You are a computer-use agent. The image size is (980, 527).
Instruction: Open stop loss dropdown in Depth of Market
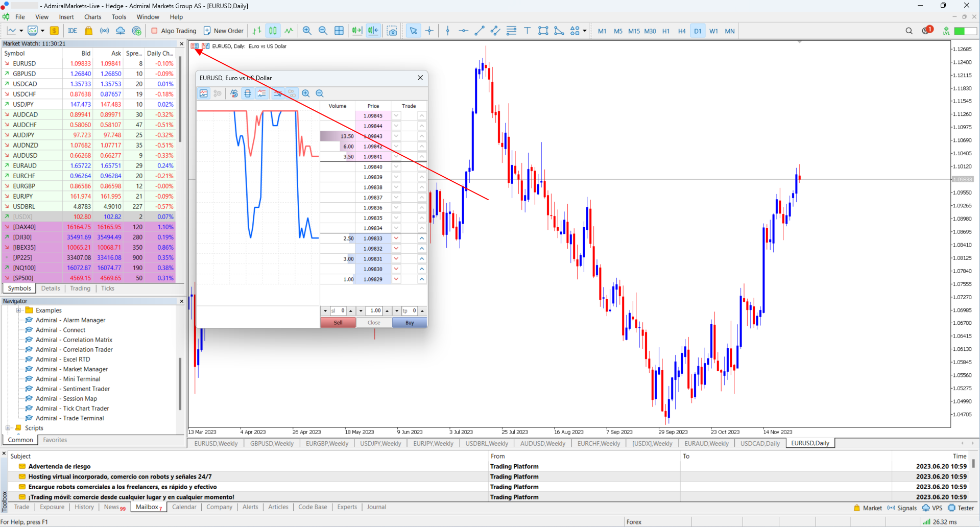[x=325, y=311]
